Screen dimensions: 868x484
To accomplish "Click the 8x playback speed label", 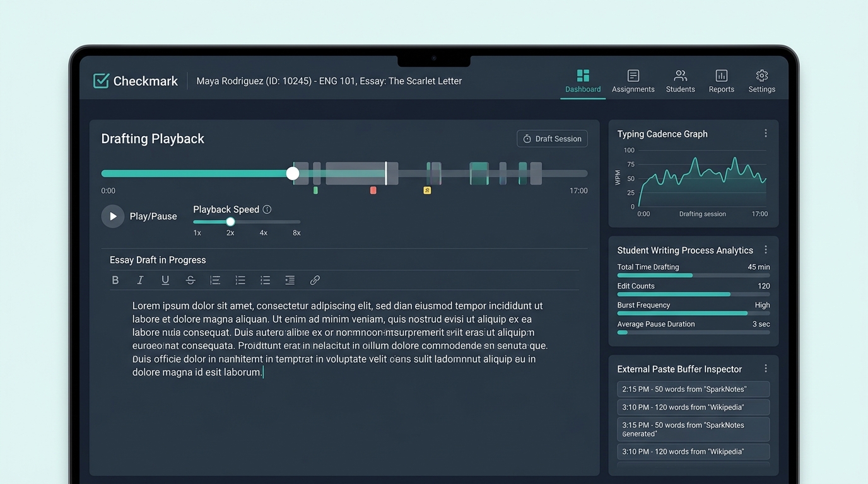I will tap(296, 233).
